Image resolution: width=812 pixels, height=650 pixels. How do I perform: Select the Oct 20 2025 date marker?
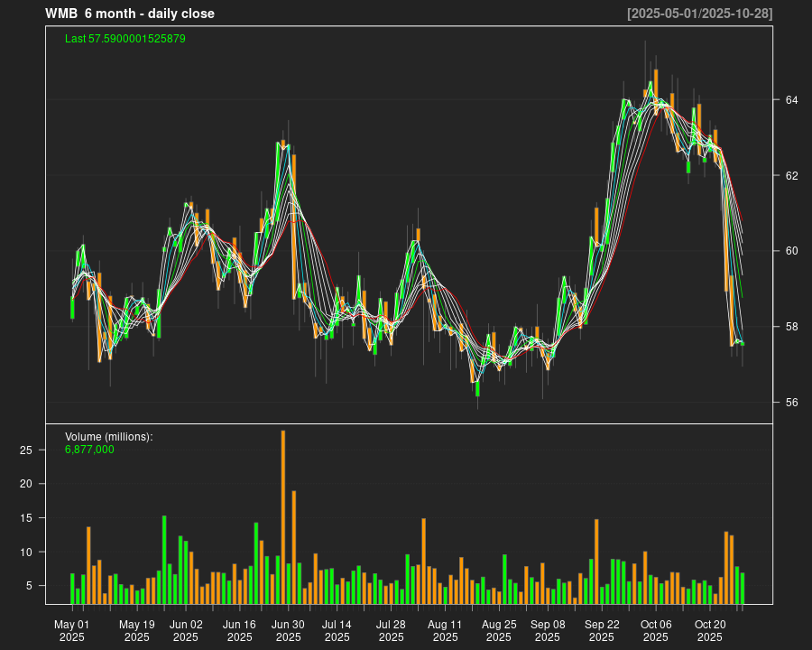[x=710, y=630]
